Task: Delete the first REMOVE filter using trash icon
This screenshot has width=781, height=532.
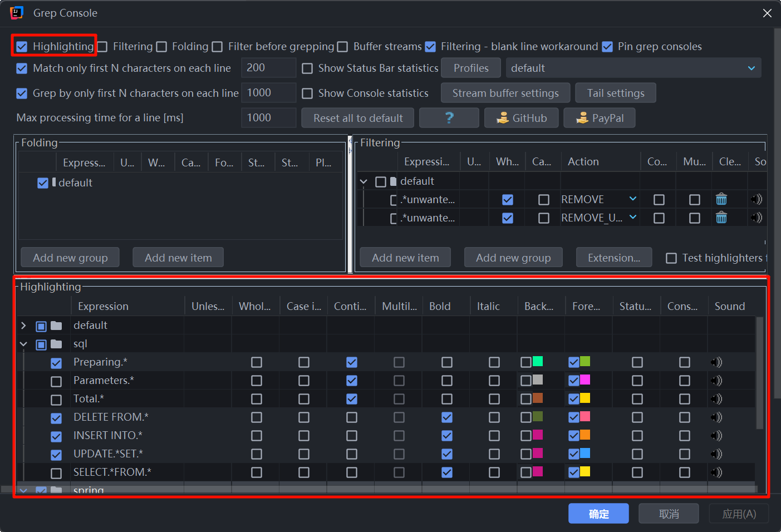Action: [x=721, y=199]
